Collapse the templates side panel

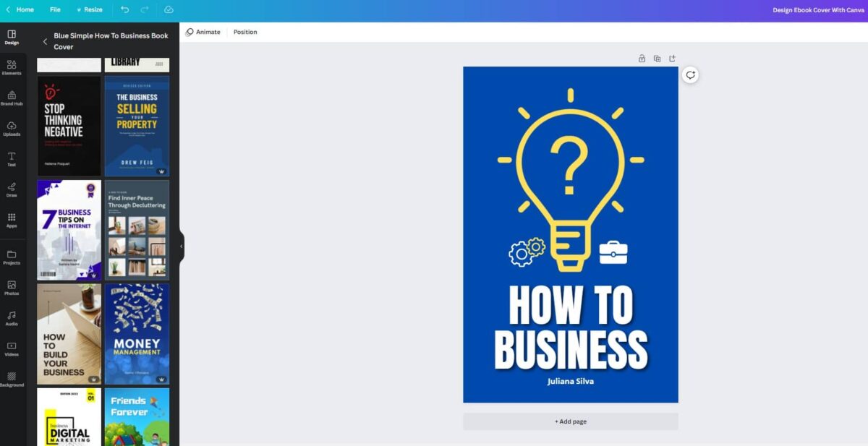click(x=182, y=246)
